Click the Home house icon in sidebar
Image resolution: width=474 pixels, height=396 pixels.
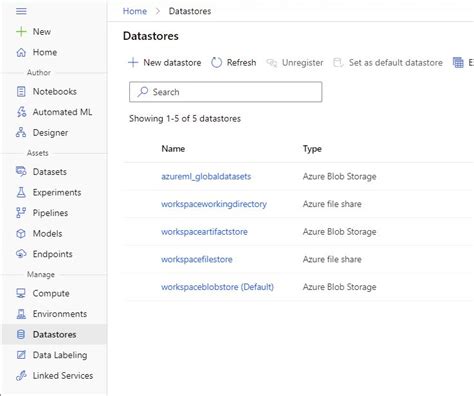(21, 52)
